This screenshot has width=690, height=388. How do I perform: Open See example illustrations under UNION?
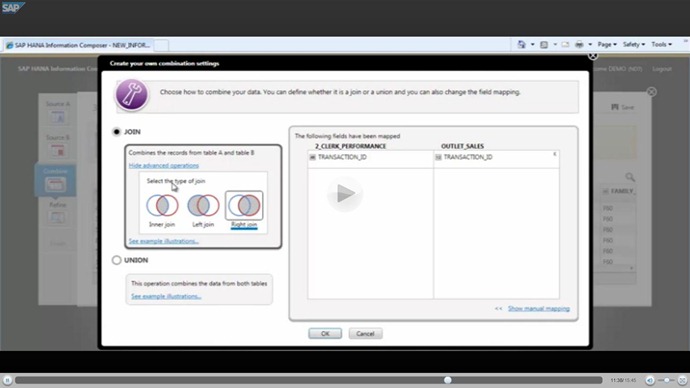(x=166, y=296)
